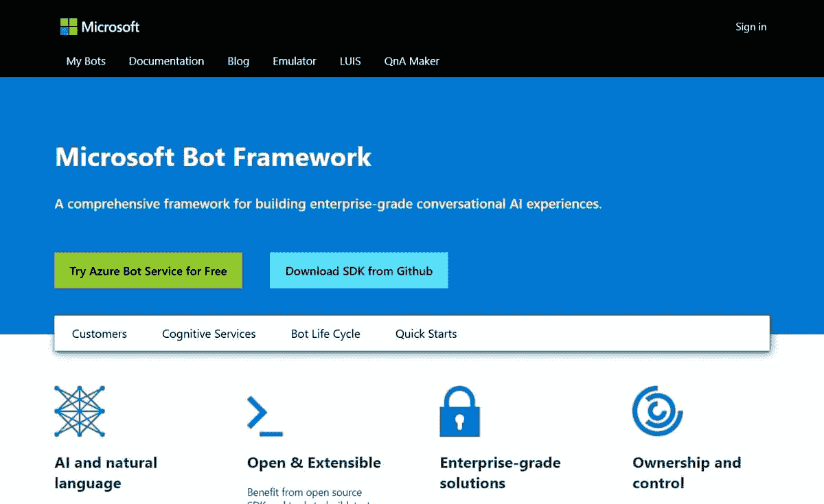Navigate to QnA Maker
Screen dimensions: 824x504
click(x=412, y=61)
